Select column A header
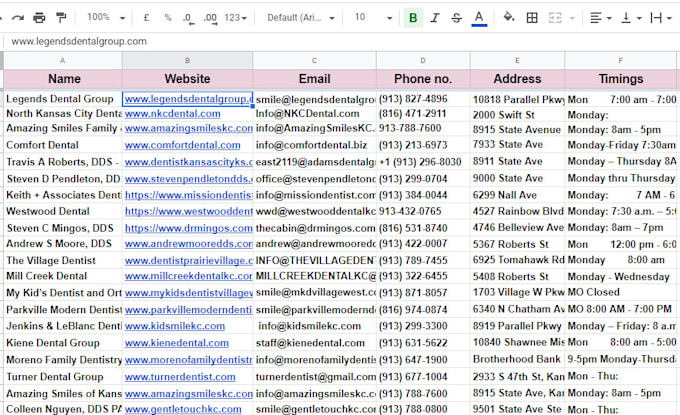The image size is (680, 415). pos(63,61)
